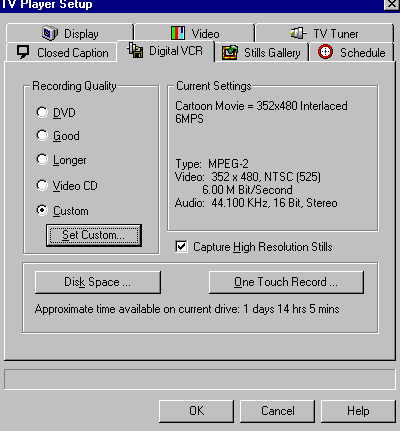This screenshot has height=431, width=400.
Task: Click Cancel to discard changes
Action: tap(277, 411)
